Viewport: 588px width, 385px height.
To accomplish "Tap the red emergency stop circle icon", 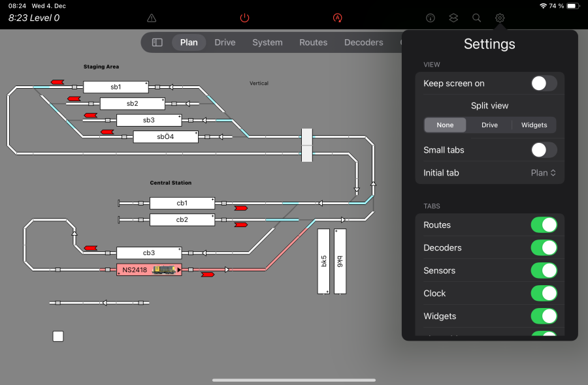I will click(338, 18).
